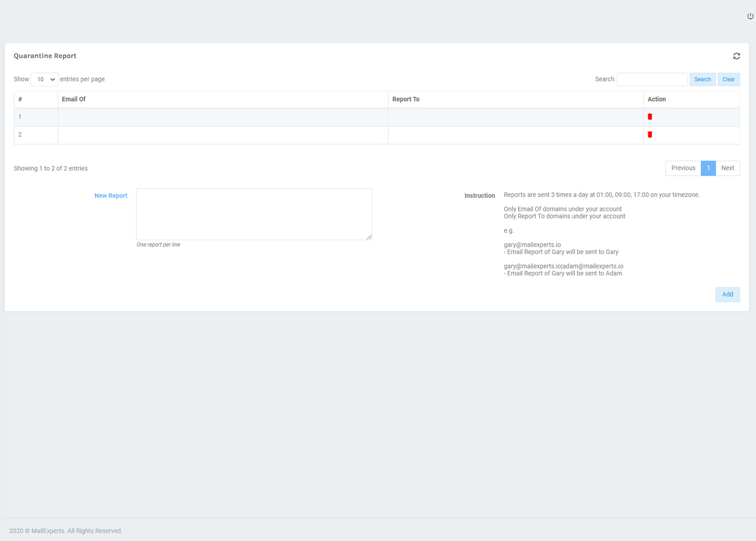Go to the Next page
Image resolution: width=756 pixels, height=541 pixels.
pos(728,168)
